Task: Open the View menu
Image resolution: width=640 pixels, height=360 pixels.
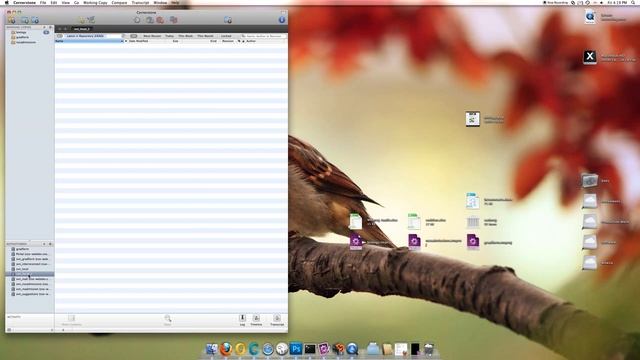Action: (65, 2)
